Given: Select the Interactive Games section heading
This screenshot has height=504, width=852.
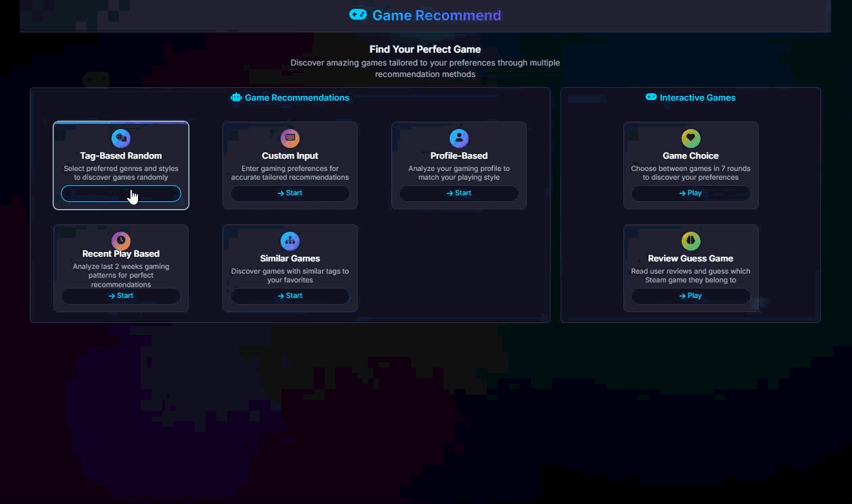Looking at the screenshot, I should pyautogui.click(x=697, y=98).
